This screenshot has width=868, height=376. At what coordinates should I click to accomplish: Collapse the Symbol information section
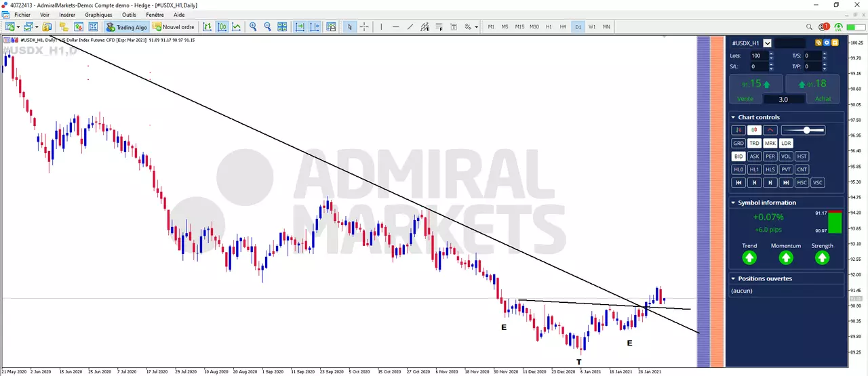[733, 203]
